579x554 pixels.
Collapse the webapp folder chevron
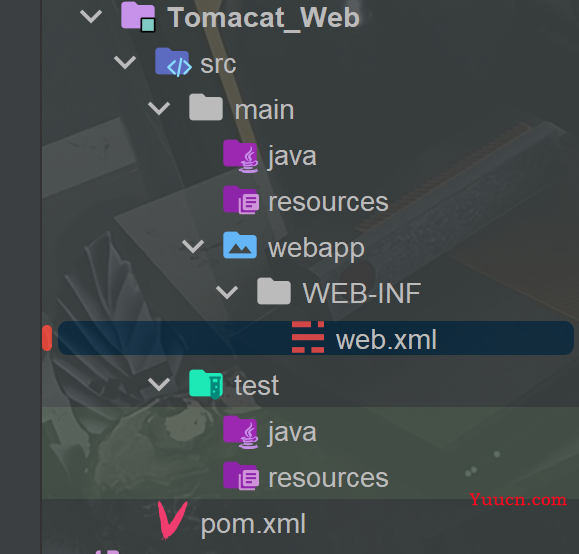point(193,246)
